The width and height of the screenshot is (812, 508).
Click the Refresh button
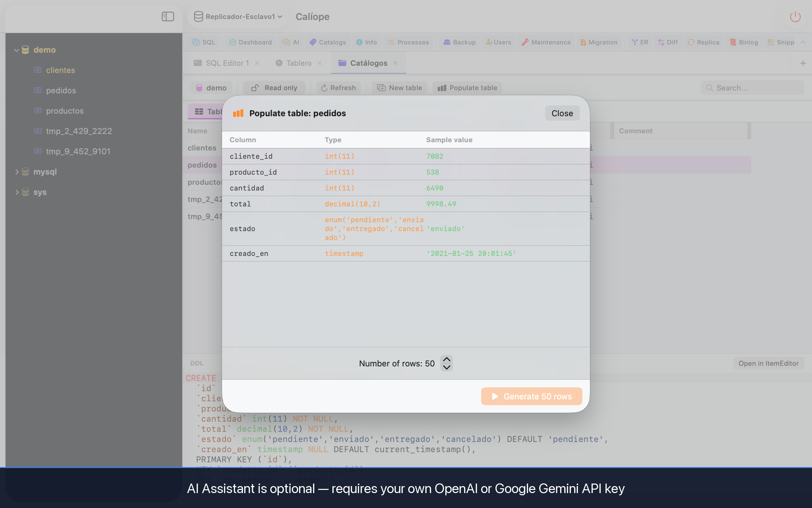[x=338, y=88]
